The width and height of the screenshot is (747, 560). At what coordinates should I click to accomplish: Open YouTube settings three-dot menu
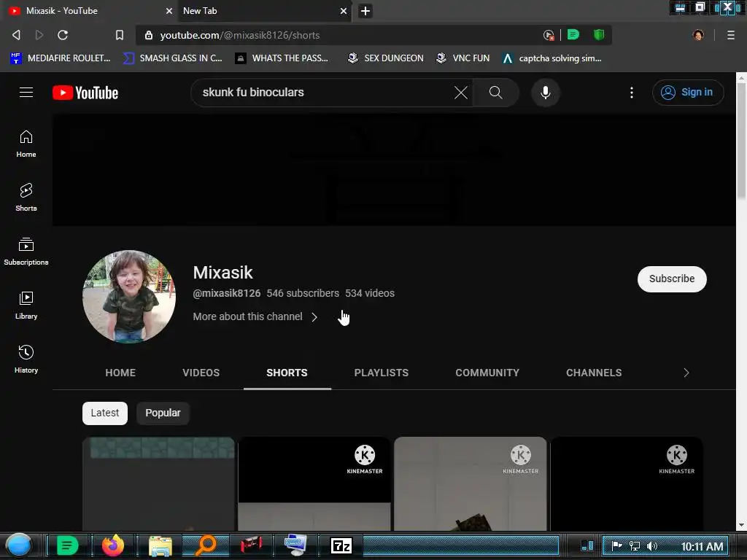point(632,93)
